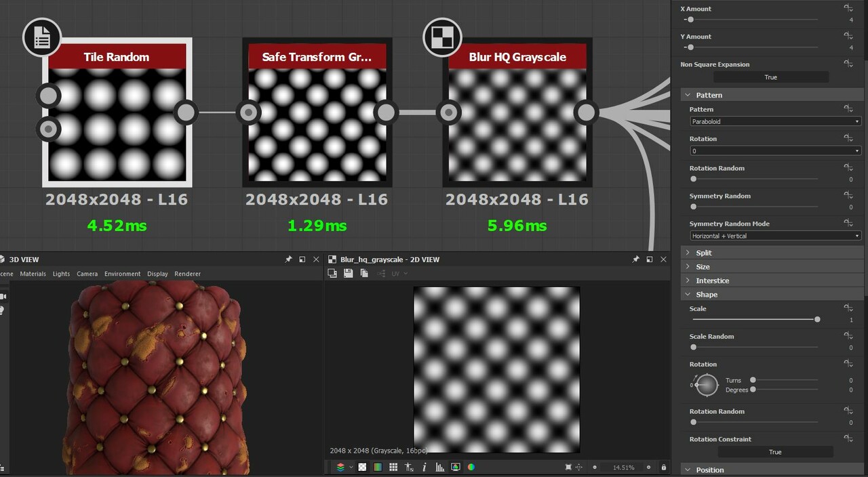This screenshot has height=477, width=868.
Task: Open the Lights menu in 3D View
Action: click(61, 274)
